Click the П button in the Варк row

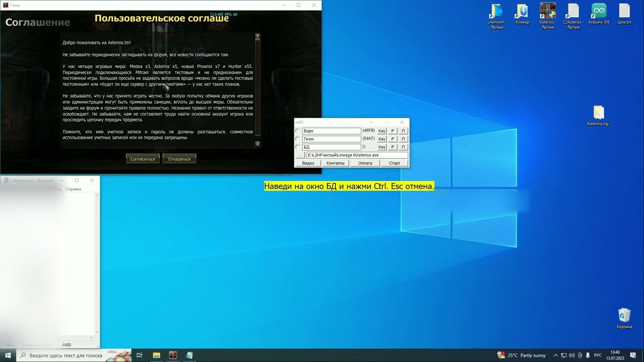click(x=403, y=131)
